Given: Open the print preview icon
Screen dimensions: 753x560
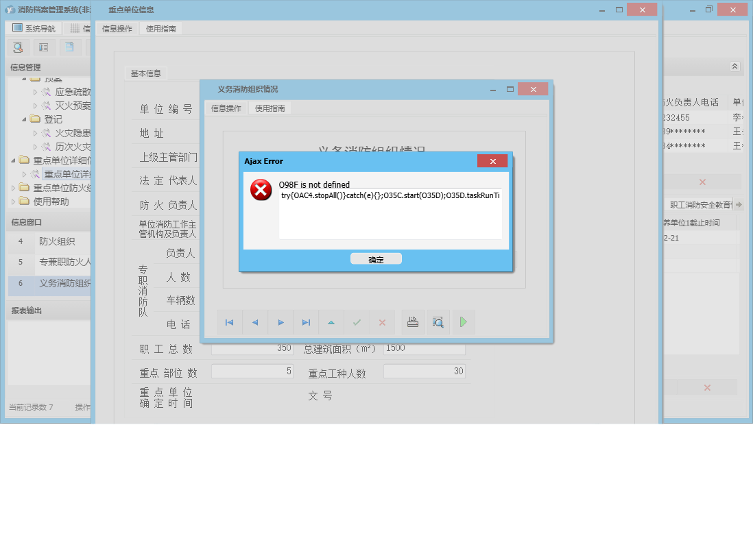Looking at the screenshot, I should 438,322.
